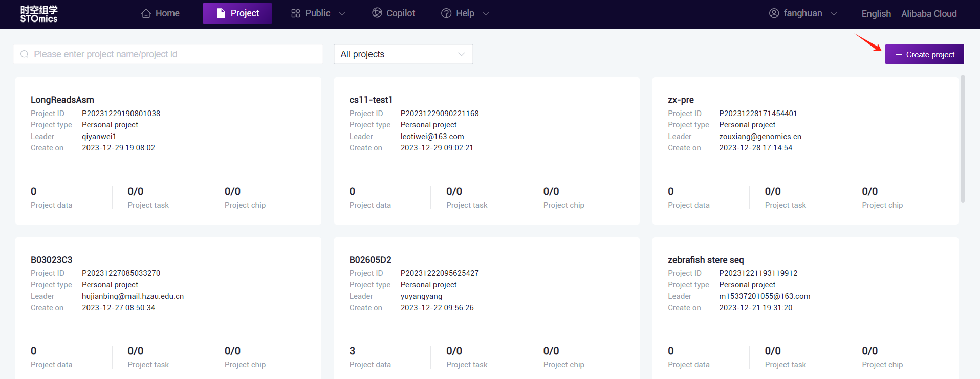This screenshot has width=980, height=379.
Task: Click zx-pre Project task count
Action: pos(773,191)
